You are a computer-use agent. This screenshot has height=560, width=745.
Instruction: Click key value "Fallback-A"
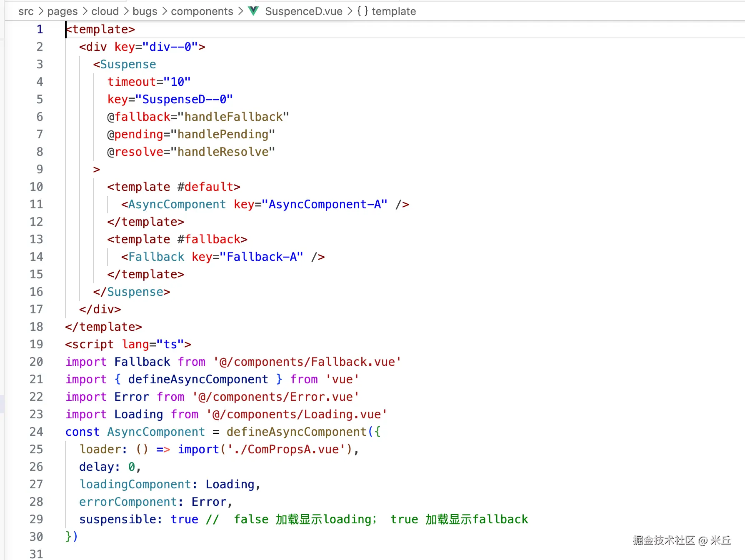point(261,257)
